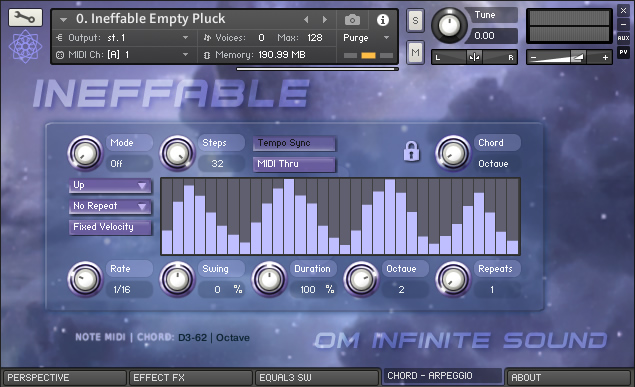This screenshot has height=387, width=635.
Task: Click the tallest bar in step sequencer
Action: [289, 217]
